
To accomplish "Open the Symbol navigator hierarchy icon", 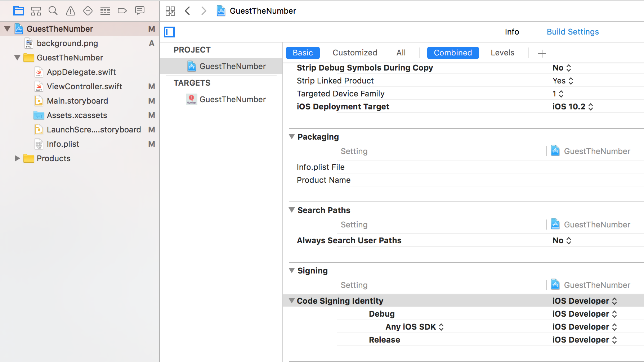I will coord(36,11).
